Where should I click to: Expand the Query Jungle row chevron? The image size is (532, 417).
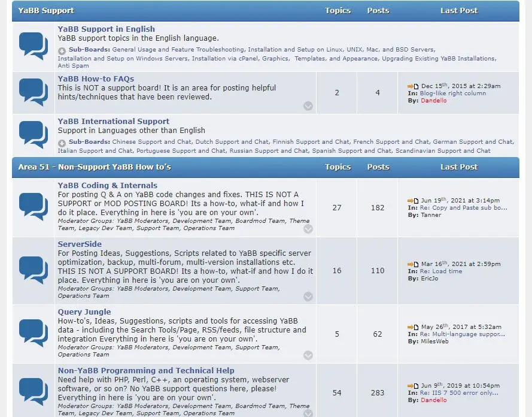coord(308,355)
